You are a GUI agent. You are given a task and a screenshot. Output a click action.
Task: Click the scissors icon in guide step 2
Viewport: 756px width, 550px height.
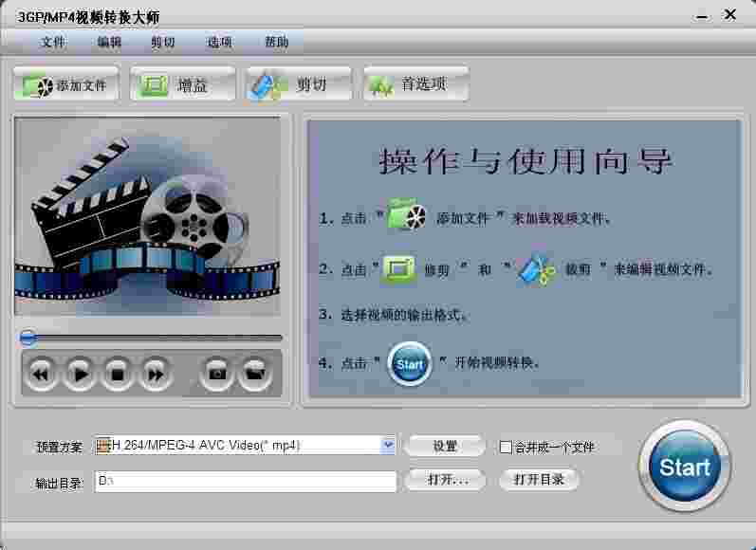536,268
